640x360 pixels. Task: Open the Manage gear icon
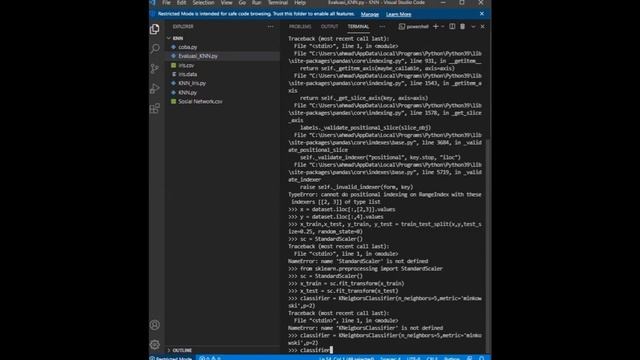155,344
